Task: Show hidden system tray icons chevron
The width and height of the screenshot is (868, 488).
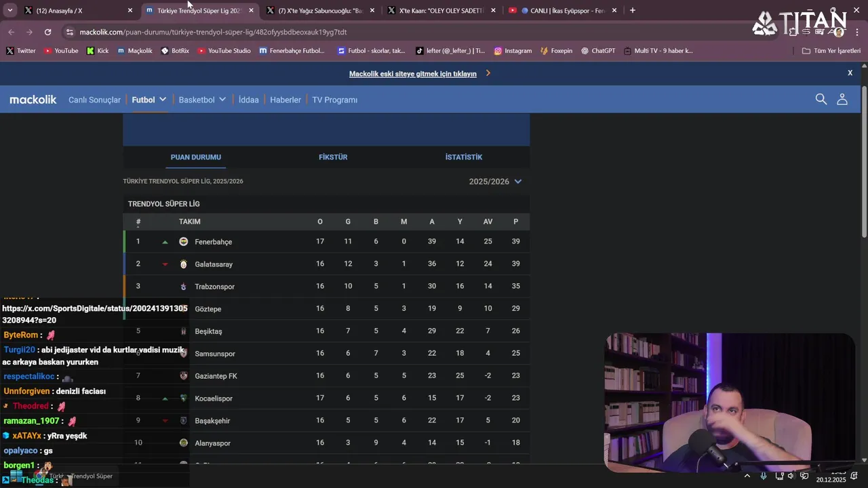Action: [747, 476]
